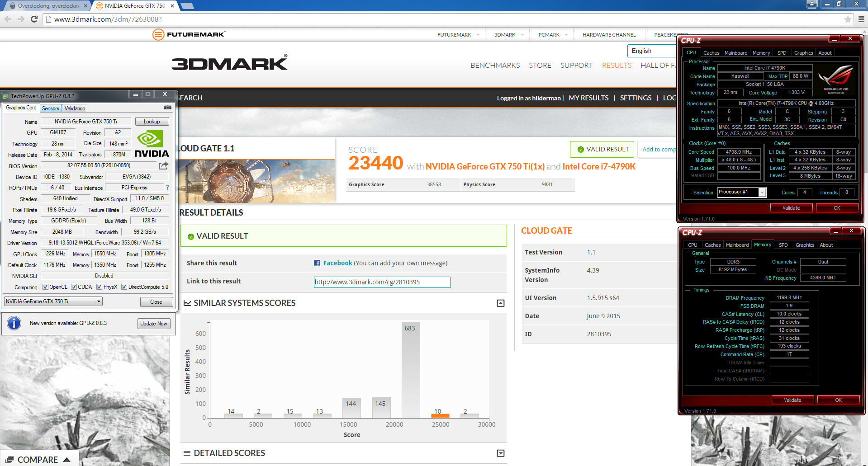Open the Graphics tab in lower CPU-Z window
Screen dimensions: 868x466
[x=805, y=245]
